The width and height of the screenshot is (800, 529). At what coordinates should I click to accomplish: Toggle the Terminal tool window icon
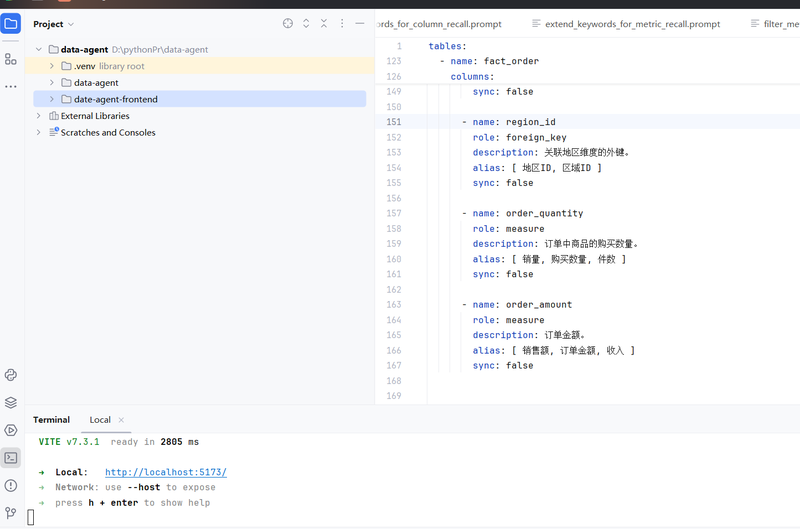pyautogui.click(x=11, y=458)
